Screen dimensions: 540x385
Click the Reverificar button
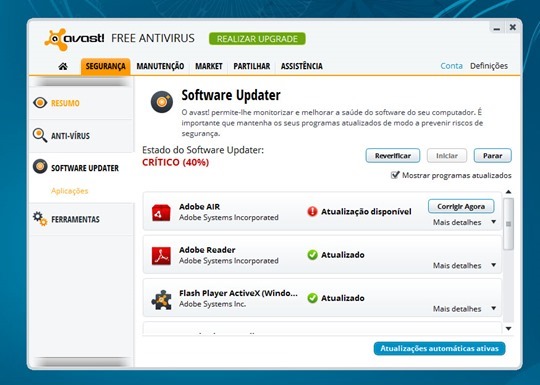point(393,156)
